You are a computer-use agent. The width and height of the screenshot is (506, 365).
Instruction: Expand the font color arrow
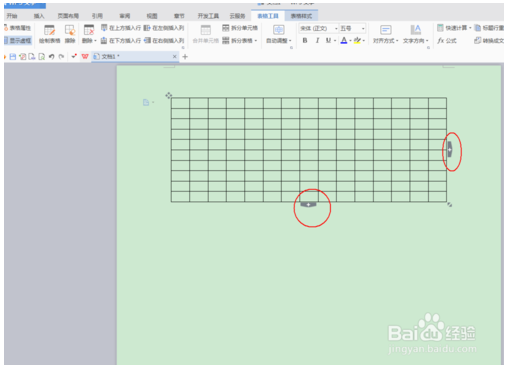click(x=350, y=41)
